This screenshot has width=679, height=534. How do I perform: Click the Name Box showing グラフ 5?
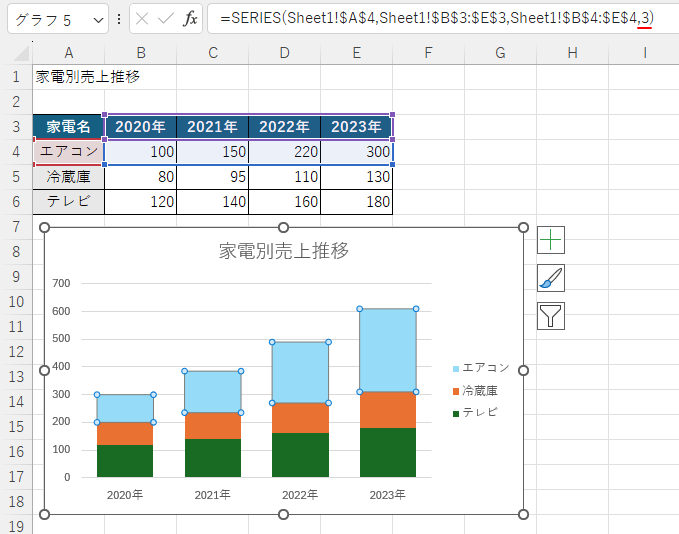pyautogui.click(x=58, y=19)
